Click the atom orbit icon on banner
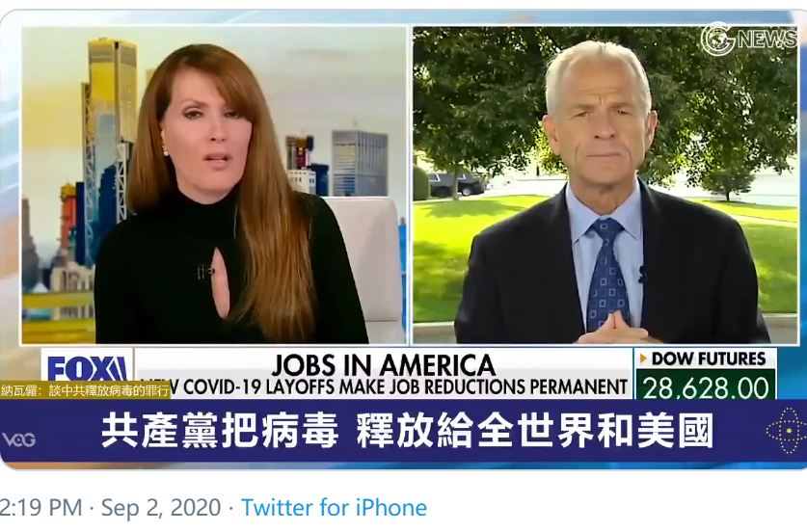This screenshot has width=807, height=532. pos(786,431)
